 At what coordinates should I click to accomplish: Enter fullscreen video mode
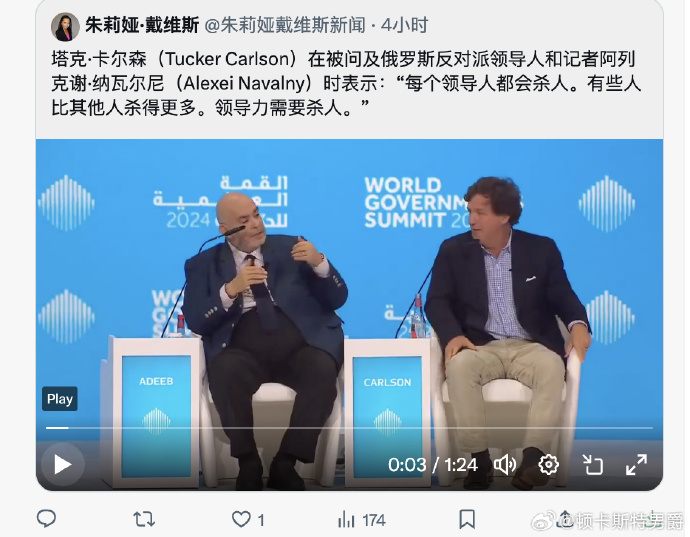(636, 465)
